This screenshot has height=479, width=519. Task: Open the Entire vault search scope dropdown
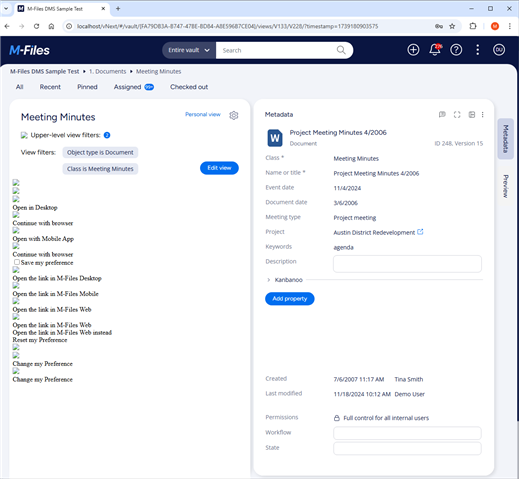pos(189,50)
